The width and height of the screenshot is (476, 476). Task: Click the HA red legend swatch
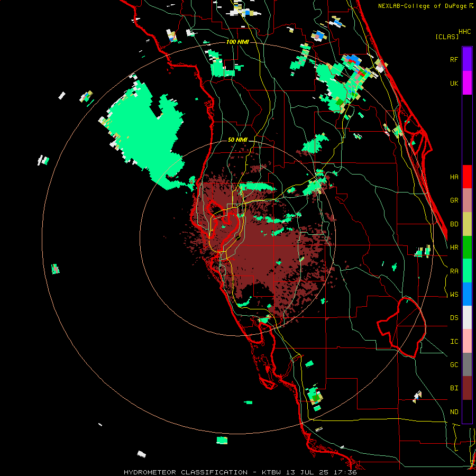click(x=467, y=177)
